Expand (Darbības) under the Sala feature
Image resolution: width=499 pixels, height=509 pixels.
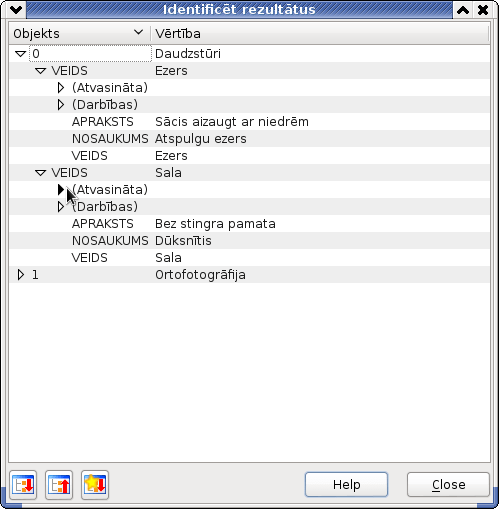[61, 207]
